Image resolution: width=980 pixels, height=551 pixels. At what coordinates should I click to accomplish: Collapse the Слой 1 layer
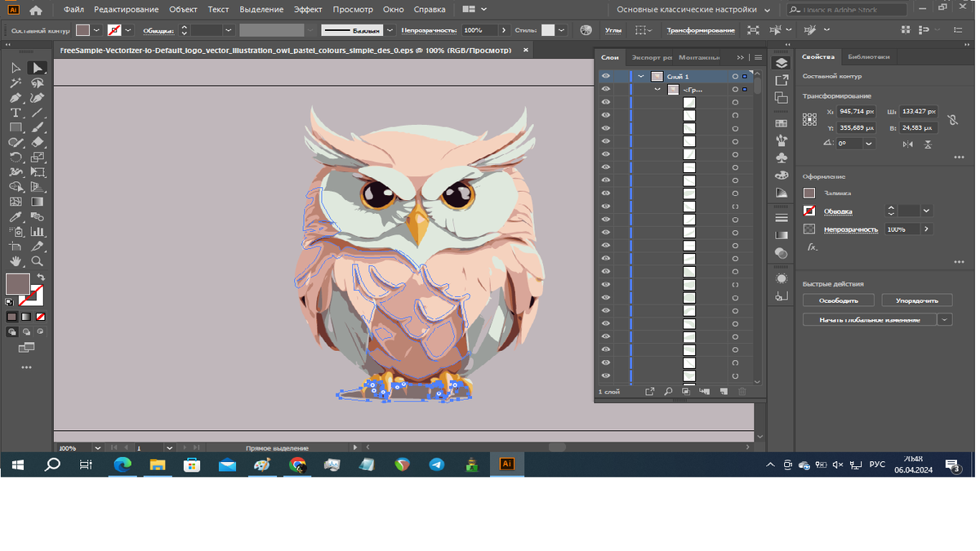[x=642, y=77]
